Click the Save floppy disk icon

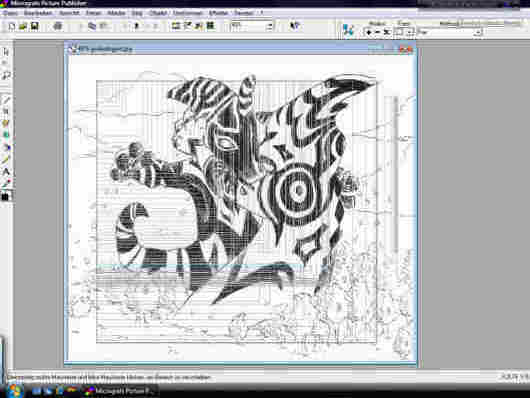click(34, 26)
